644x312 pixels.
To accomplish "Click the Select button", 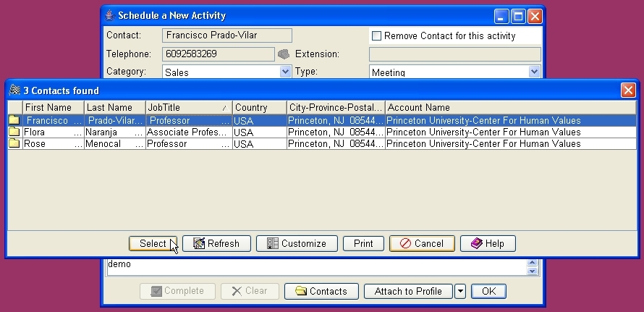I will [153, 243].
